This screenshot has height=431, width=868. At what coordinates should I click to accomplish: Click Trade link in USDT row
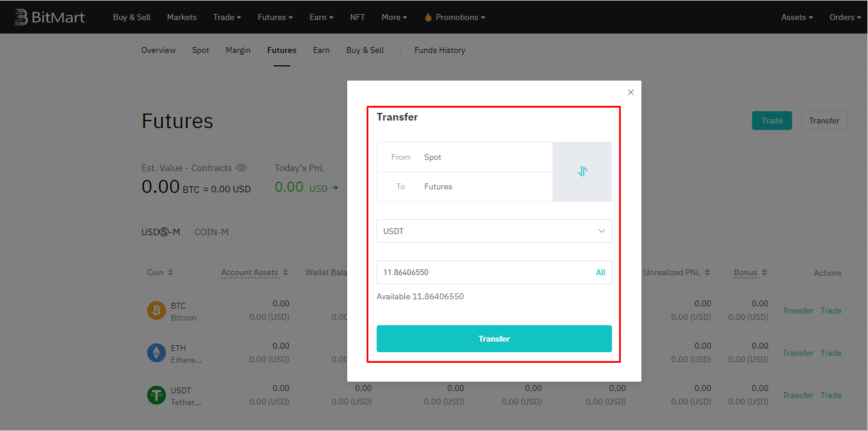click(831, 395)
